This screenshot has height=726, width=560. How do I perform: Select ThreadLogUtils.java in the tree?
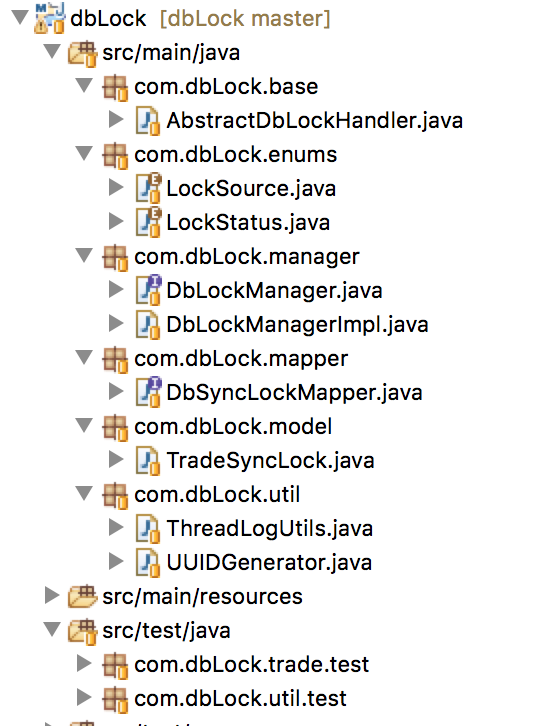pyautogui.click(x=270, y=528)
